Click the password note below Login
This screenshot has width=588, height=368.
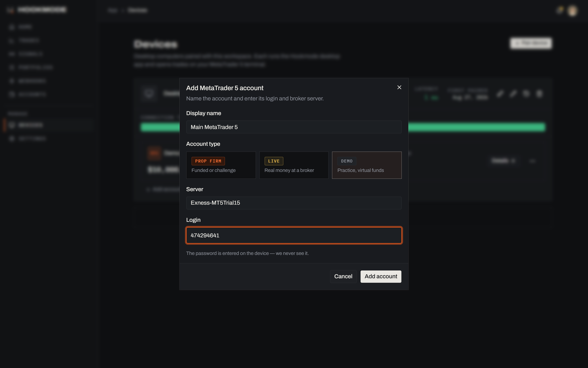coord(247,253)
